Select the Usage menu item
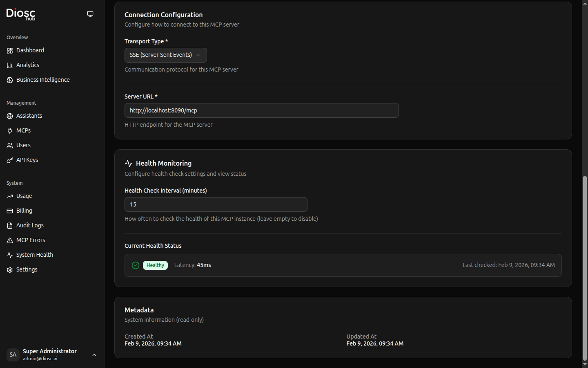The height and width of the screenshot is (368, 588). click(x=24, y=196)
